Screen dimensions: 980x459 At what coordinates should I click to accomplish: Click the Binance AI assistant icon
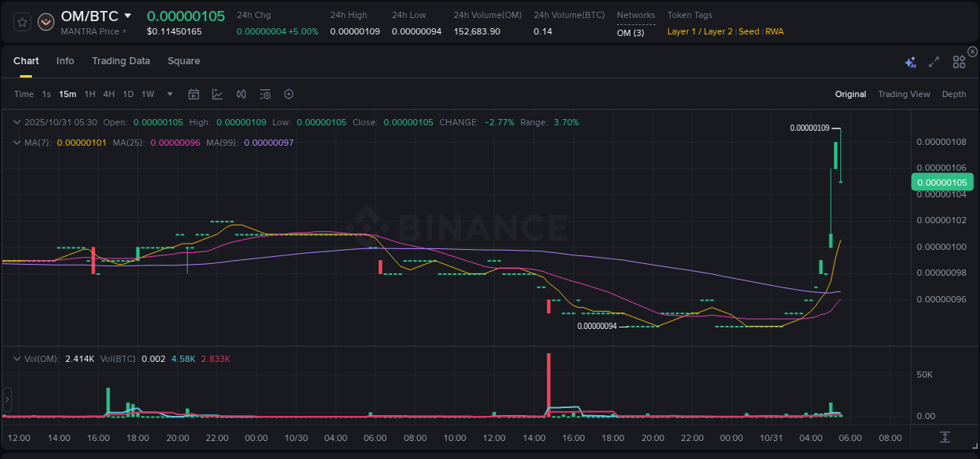910,60
